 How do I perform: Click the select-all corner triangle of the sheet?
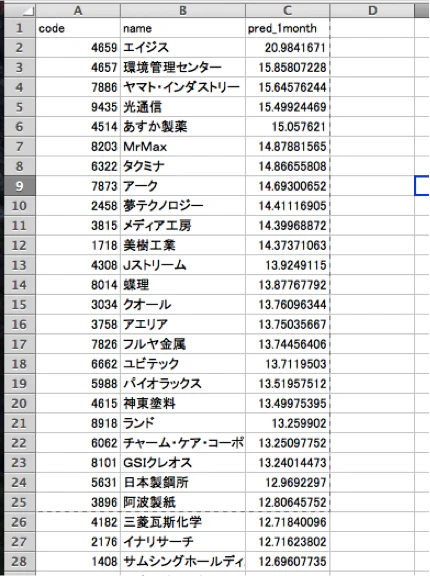point(19,11)
